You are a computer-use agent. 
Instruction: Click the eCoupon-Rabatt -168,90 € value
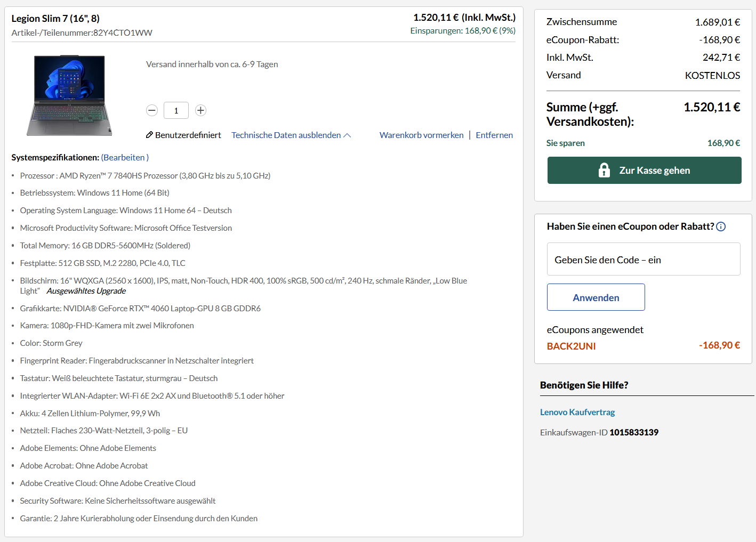click(720, 39)
